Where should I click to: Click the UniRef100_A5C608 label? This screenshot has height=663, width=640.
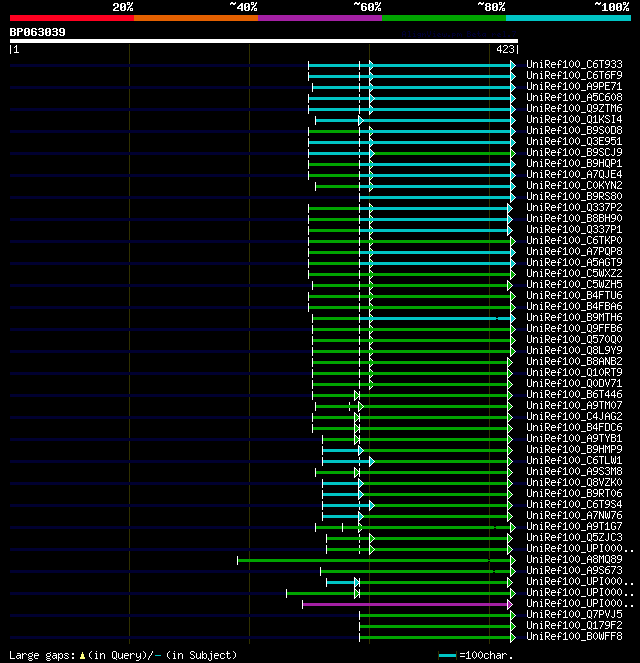click(574, 97)
